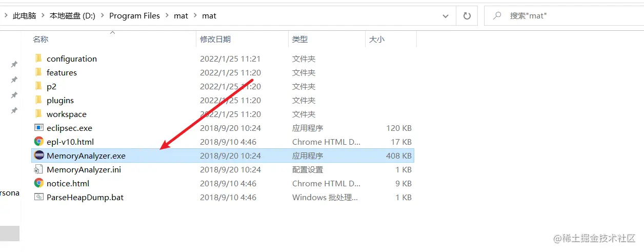Click the MemoryAnalyzer.ini settings file icon
Viewport: 644px width, 252px height.
[39, 169]
